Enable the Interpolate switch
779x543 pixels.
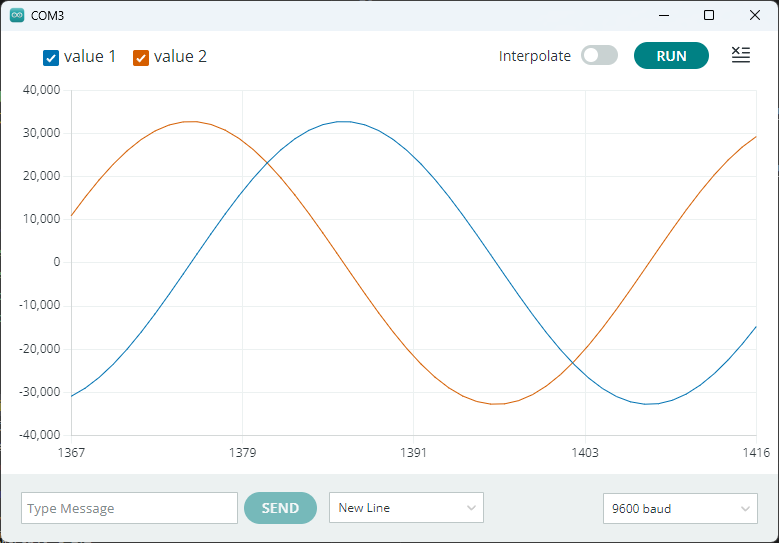point(599,56)
